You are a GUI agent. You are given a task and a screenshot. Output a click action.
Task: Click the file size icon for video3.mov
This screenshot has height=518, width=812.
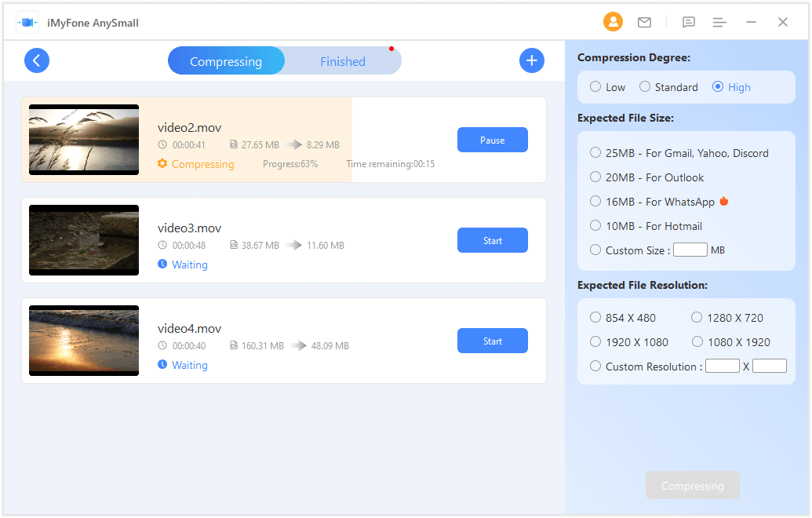tap(234, 245)
